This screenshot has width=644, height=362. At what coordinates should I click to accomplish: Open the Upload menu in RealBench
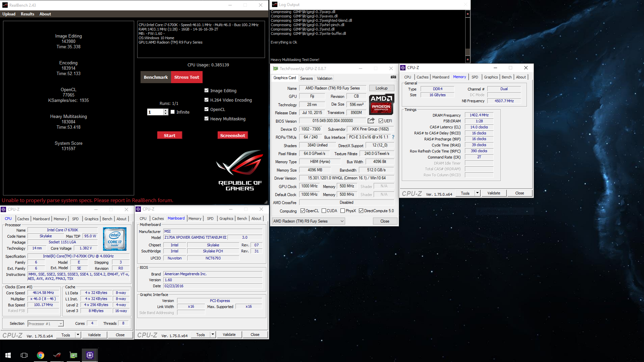[x=9, y=14]
